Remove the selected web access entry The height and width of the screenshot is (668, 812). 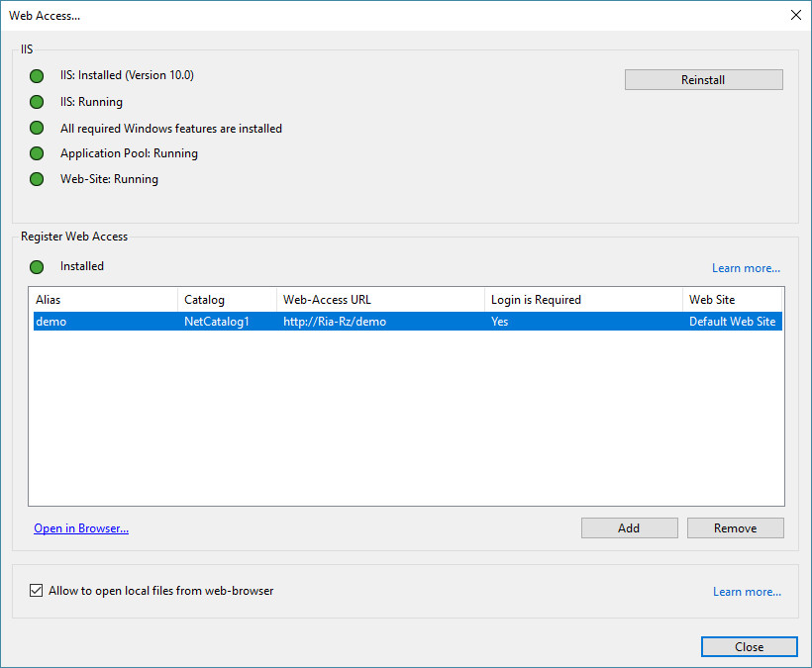(x=735, y=528)
